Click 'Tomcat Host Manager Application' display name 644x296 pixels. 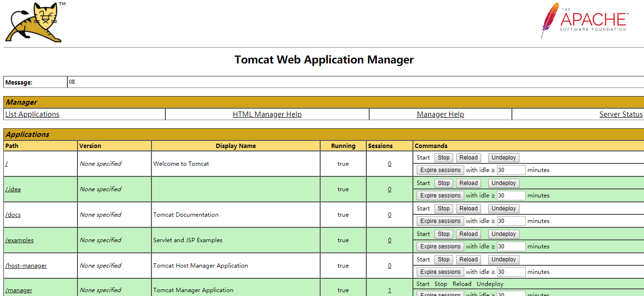pos(201,266)
